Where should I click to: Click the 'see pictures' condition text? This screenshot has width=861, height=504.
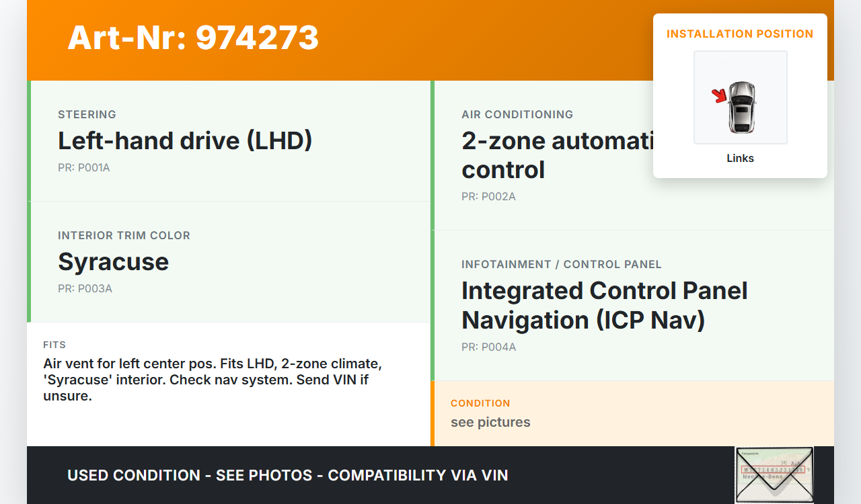(490, 422)
